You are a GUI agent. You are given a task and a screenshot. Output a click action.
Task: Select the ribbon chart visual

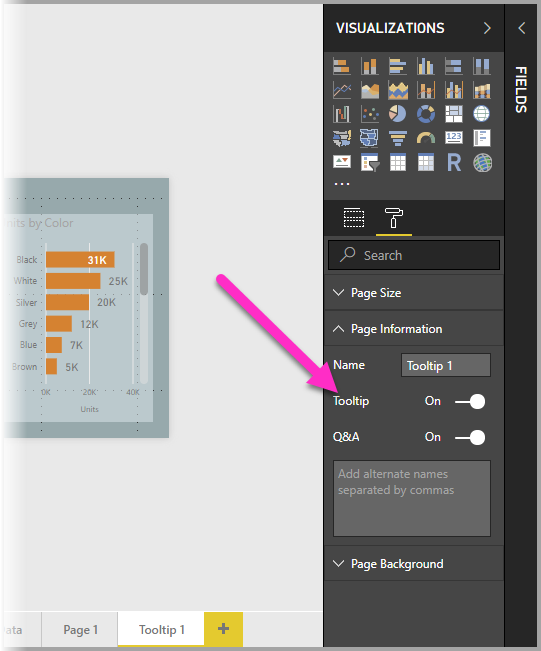coord(482,90)
